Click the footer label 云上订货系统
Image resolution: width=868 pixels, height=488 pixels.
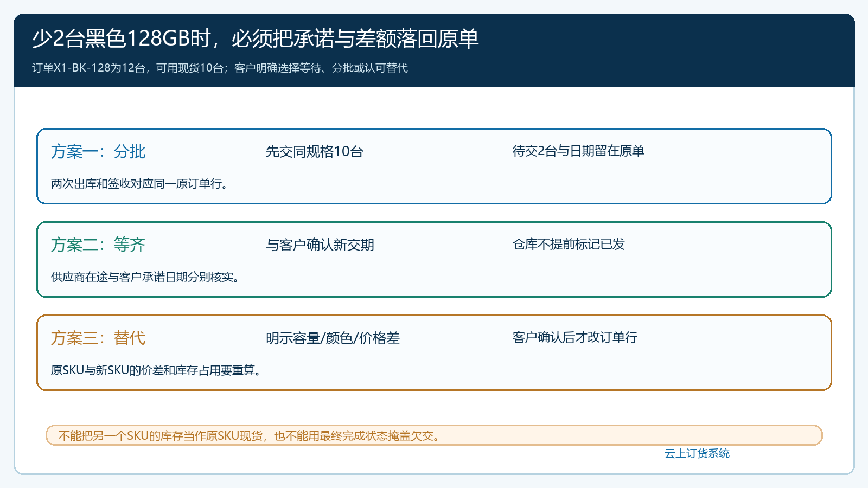click(697, 453)
